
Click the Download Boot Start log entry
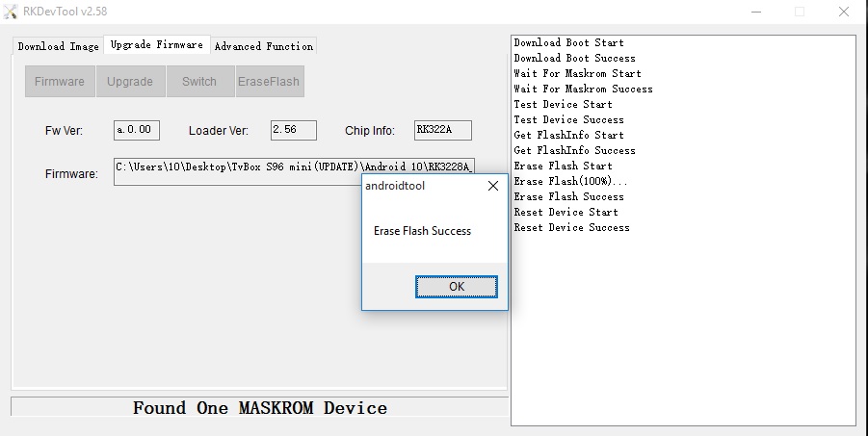click(x=568, y=43)
